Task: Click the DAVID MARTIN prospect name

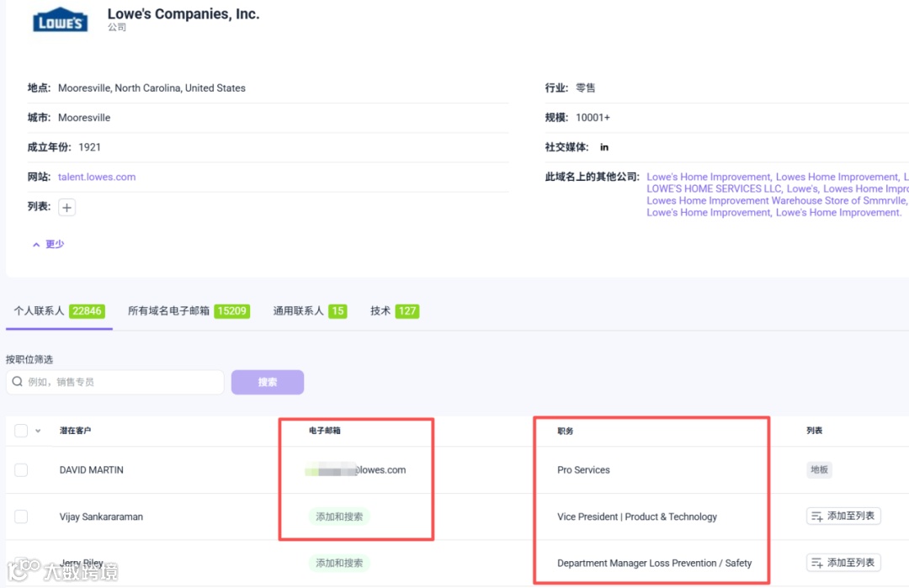Action: point(92,470)
